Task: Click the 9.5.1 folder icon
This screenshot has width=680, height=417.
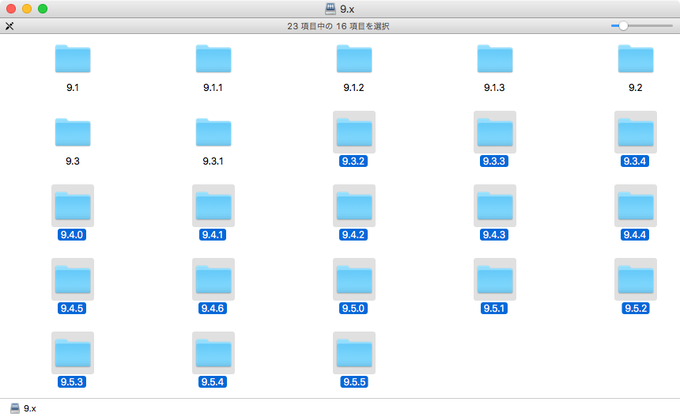Action: coord(495,280)
